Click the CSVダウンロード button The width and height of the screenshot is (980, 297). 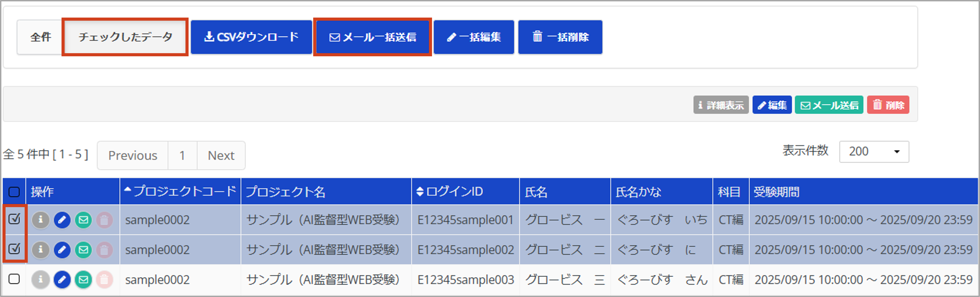(x=251, y=37)
